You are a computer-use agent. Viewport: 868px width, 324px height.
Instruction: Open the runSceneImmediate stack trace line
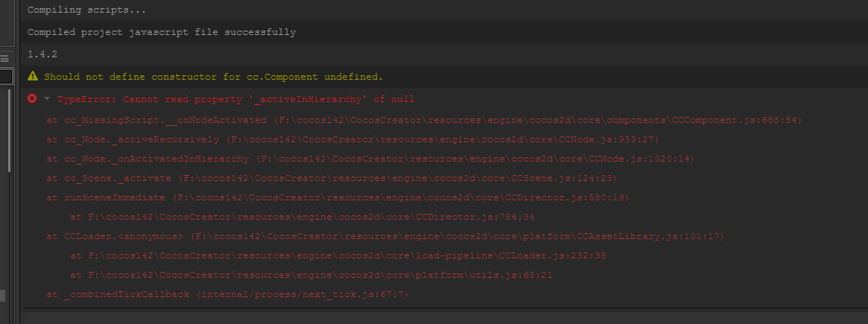(x=338, y=197)
